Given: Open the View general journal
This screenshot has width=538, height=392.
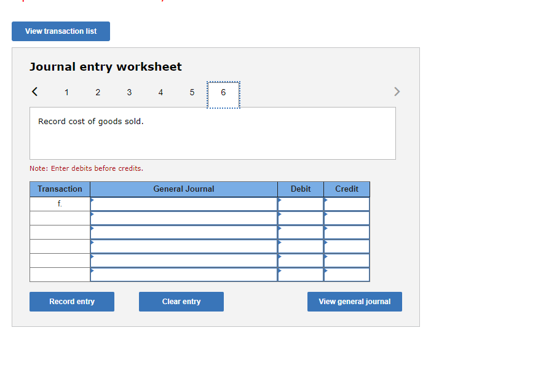Looking at the screenshot, I should [355, 302].
